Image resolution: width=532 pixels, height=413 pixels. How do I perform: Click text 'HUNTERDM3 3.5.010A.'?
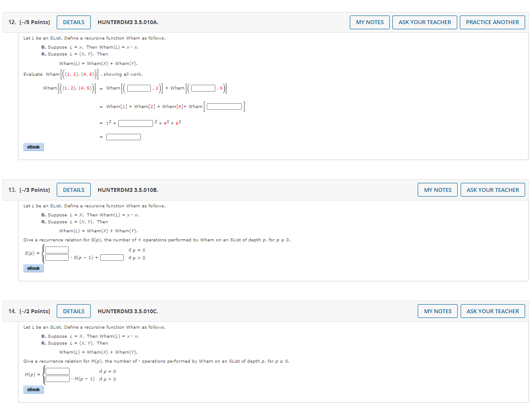(x=128, y=22)
